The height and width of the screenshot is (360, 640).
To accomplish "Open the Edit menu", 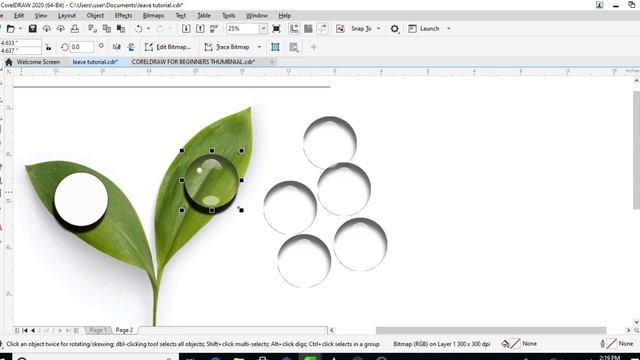I will (19, 16).
